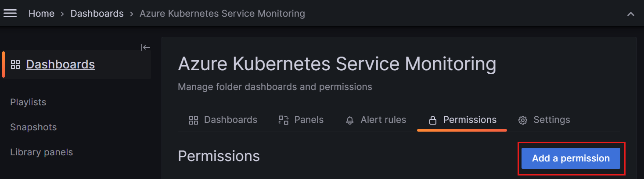Click the Azure Kubernetes Service Monitoring page title
This screenshot has height=179, width=644.
coord(337,64)
